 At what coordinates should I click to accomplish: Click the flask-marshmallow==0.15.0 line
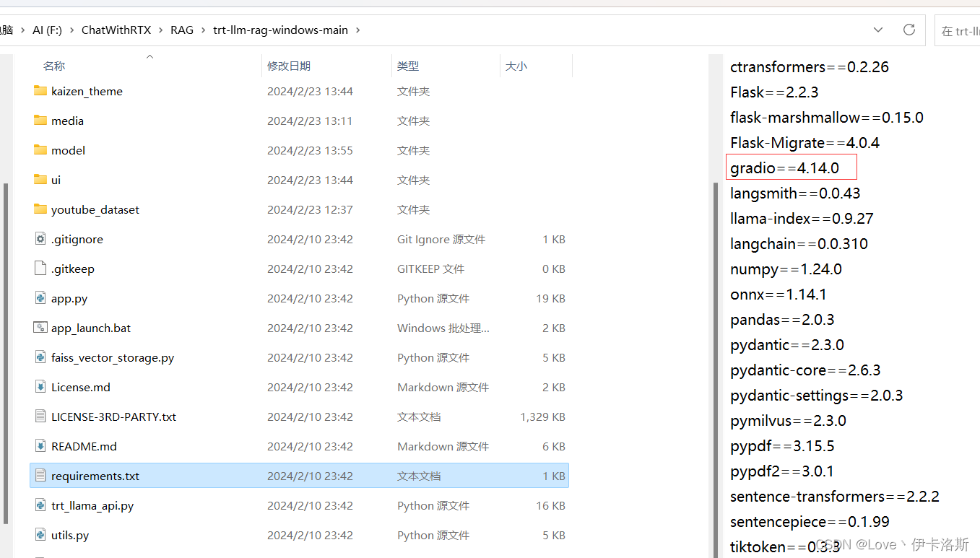(x=827, y=118)
